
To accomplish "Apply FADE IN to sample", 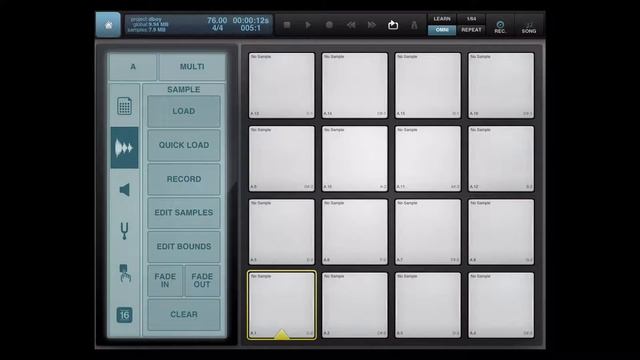I will 165,280.
